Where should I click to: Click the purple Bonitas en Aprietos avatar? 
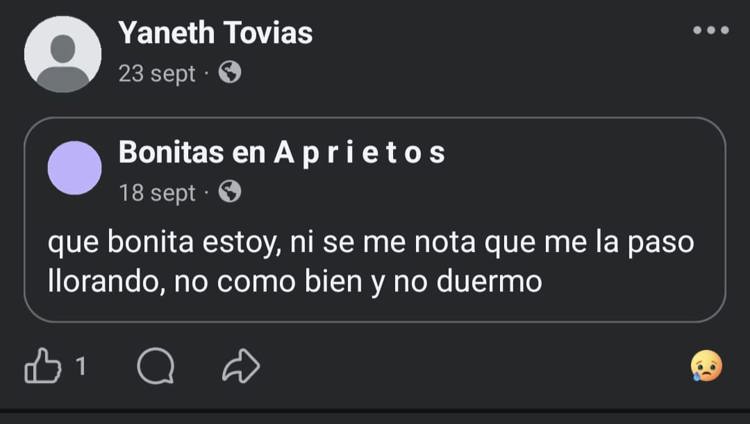tap(75, 168)
